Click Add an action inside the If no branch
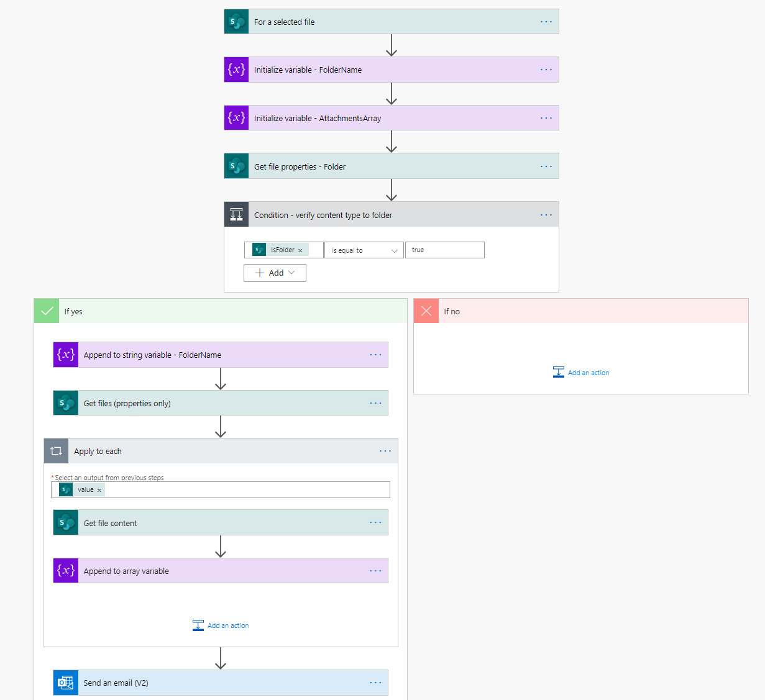 pos(580,372)
